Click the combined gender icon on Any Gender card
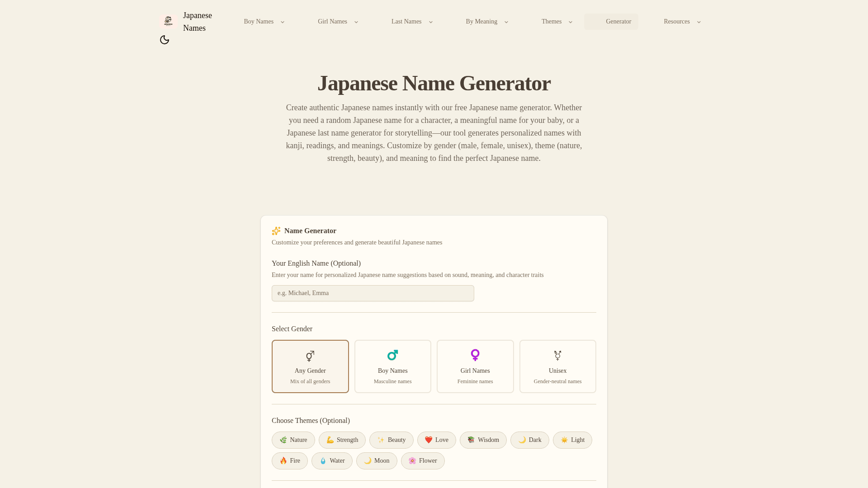Viewport: 868px width, 488px height. click(x=310, y=356)
